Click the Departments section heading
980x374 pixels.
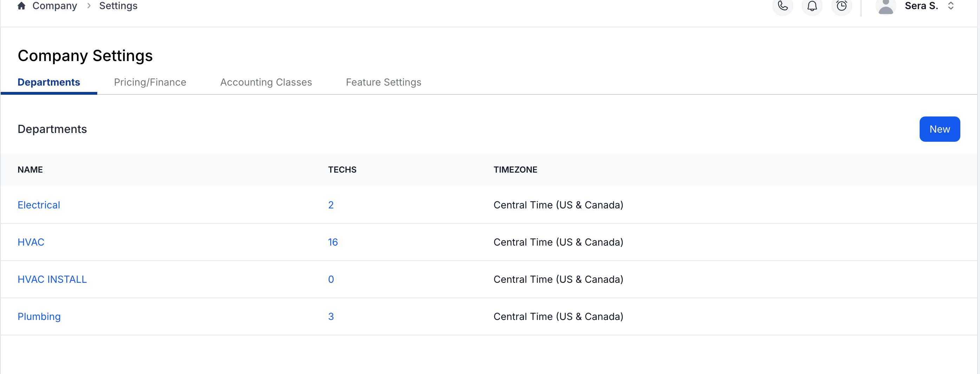(x=52, y=129)
